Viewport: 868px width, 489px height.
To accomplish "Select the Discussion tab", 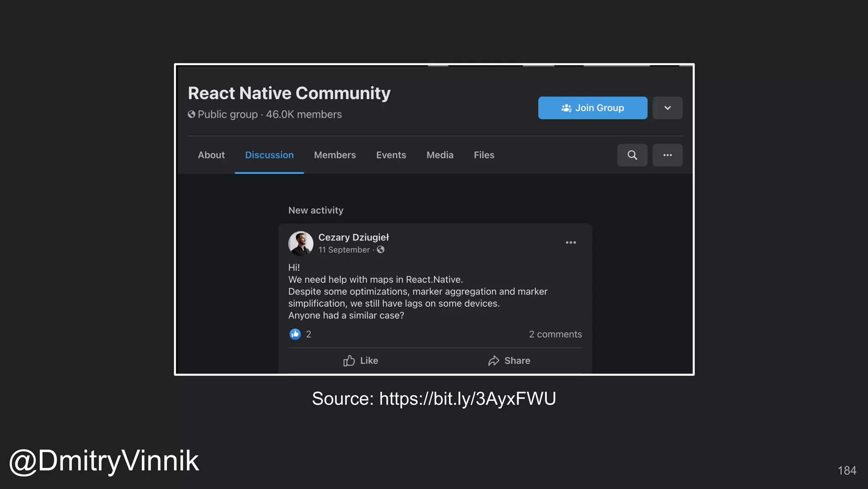I will pos(269,155).
